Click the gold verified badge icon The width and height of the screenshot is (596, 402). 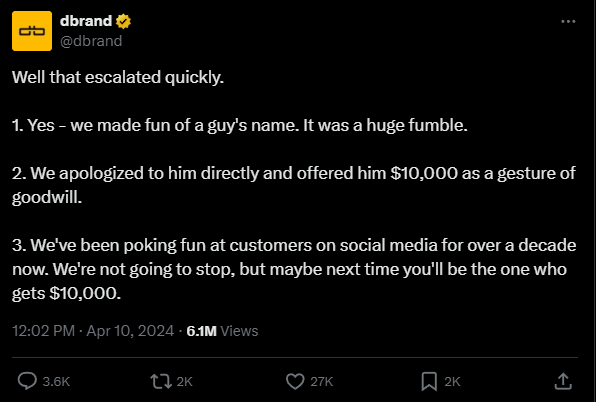tap(123, 21)
